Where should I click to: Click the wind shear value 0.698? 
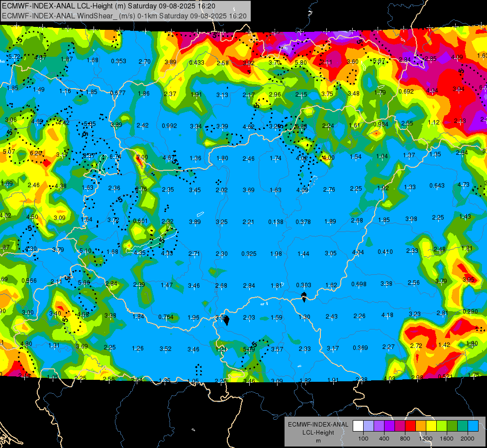359,284
